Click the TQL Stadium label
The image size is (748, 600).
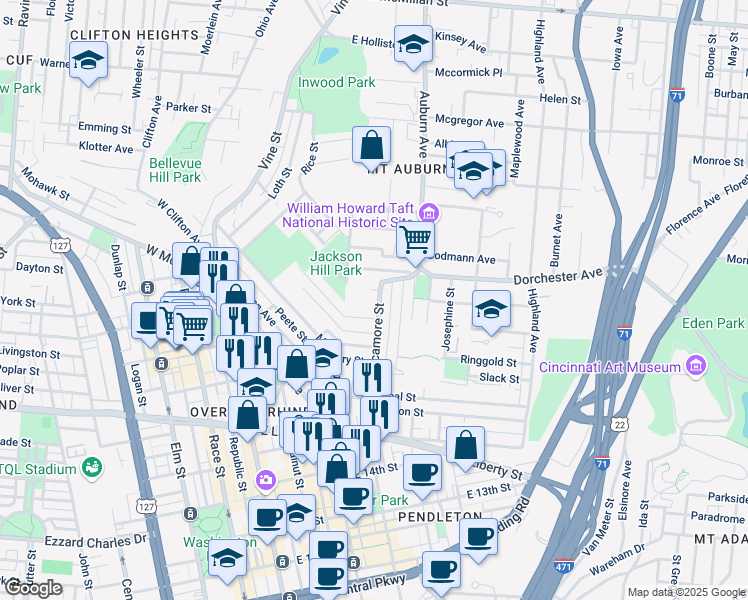pyautogui.click(x=38, y=469)
